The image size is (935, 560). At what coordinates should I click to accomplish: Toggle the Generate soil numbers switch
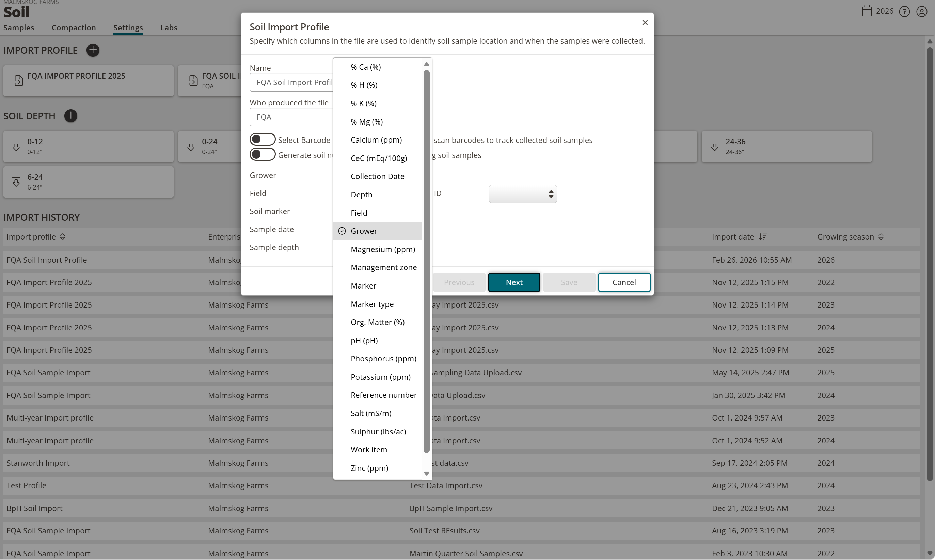coord(263,154)
